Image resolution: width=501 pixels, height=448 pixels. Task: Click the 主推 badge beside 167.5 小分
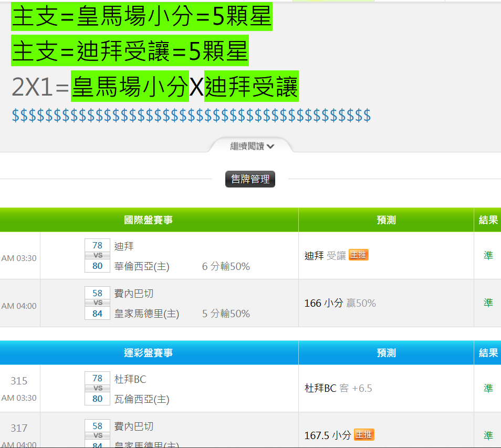tap(364, 435)
